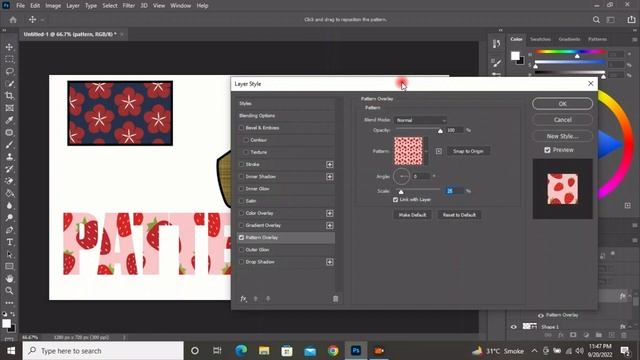Select the Pen tool

pyautogui.click(x=9, y=230)
